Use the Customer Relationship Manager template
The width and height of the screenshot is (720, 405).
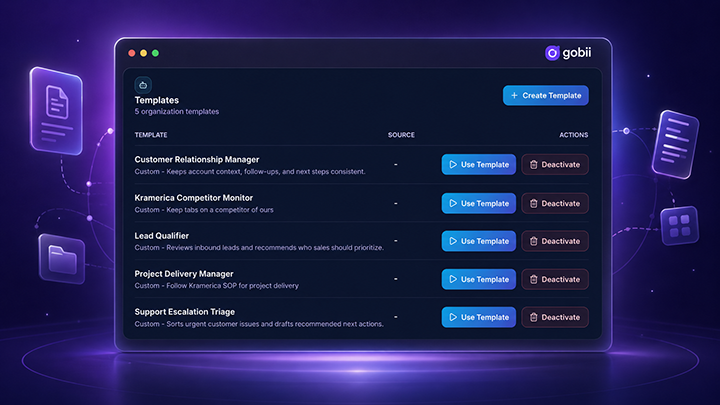coord(478,164)
